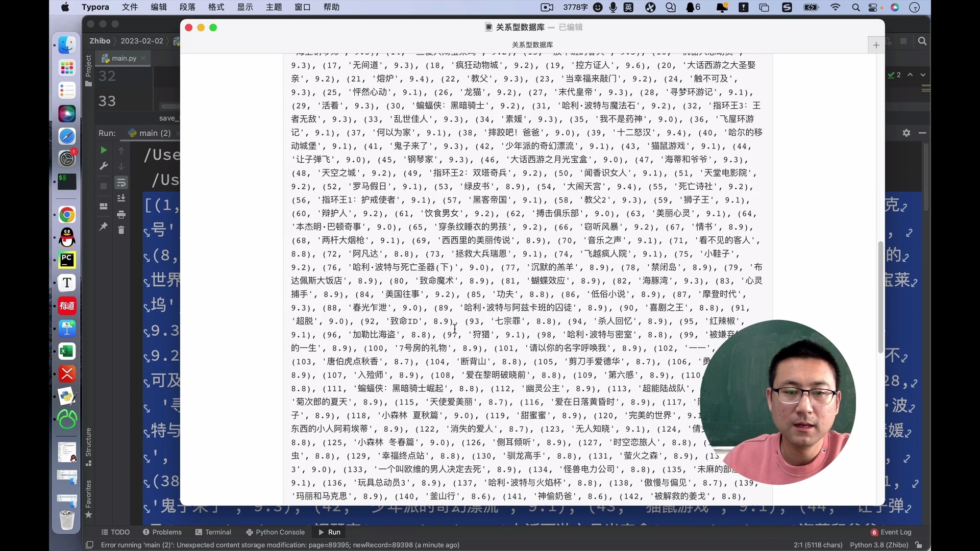Click Typora document vertical scrollbar thumb
Image resolution: width=980 pixels, height=551 pixels.
tap(880, 297)
